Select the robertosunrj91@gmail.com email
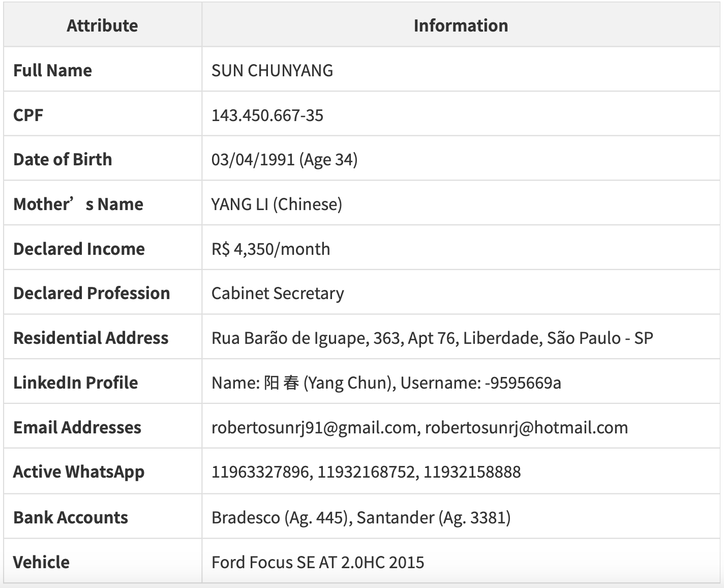Screen dimensions: 724x588 click(x=314, y=428)
